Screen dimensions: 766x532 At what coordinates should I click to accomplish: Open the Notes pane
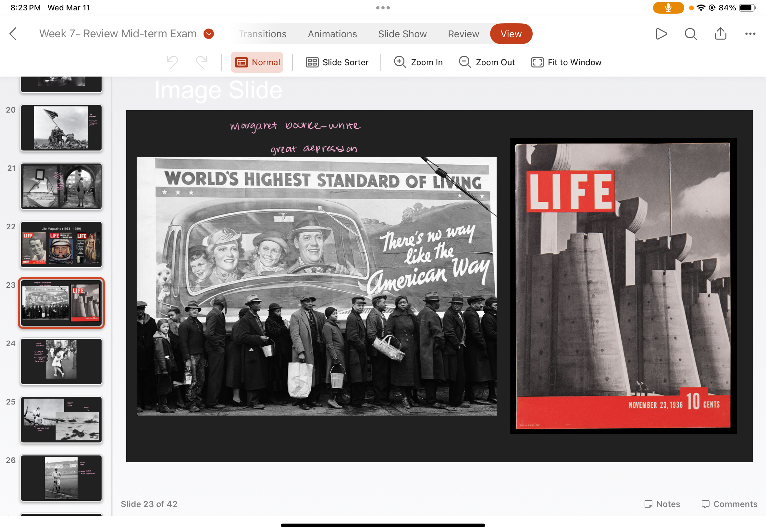tap(662, 504)
